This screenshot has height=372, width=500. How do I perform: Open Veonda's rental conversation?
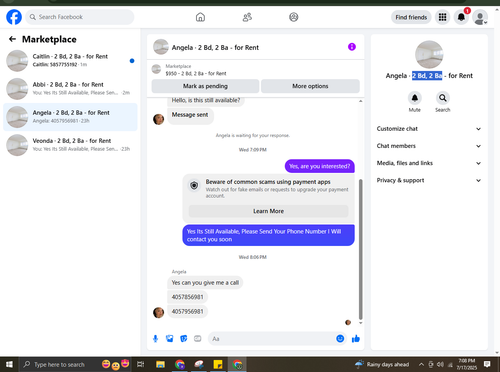[70, 145]
